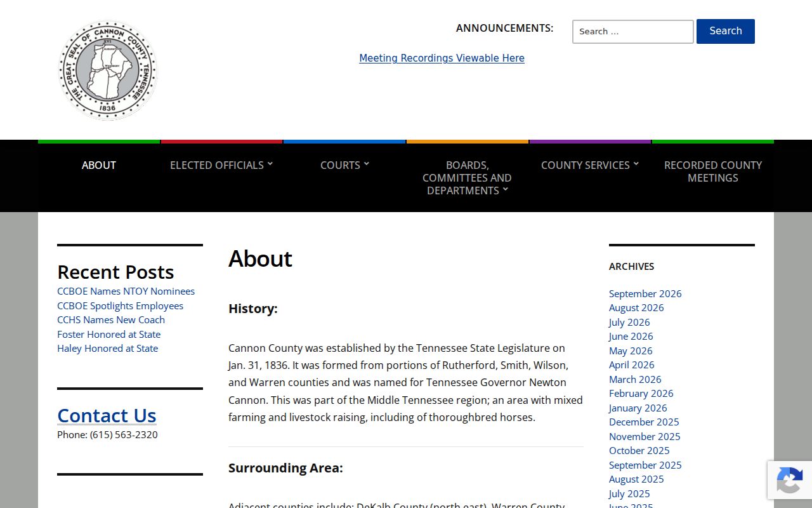Select the May 2026 archive
The image size is (812, 508).
pyautogui.click(x=631, y=351)
